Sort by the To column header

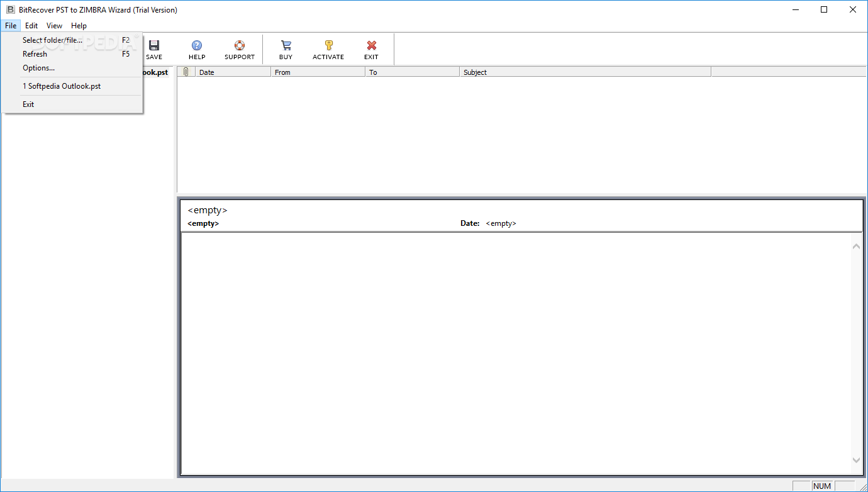point(412,72)
